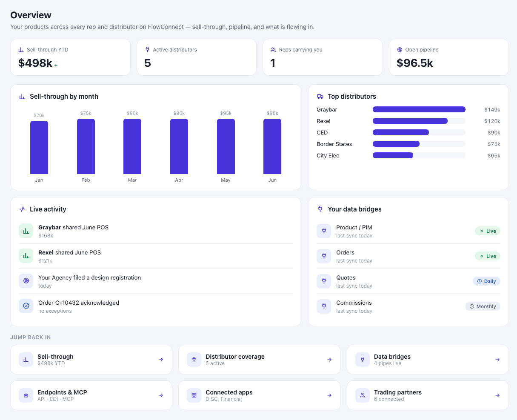Viewport: 517px width, 420px height.
Task: Click the CED distributor progress bar
Action: point(419,132)
